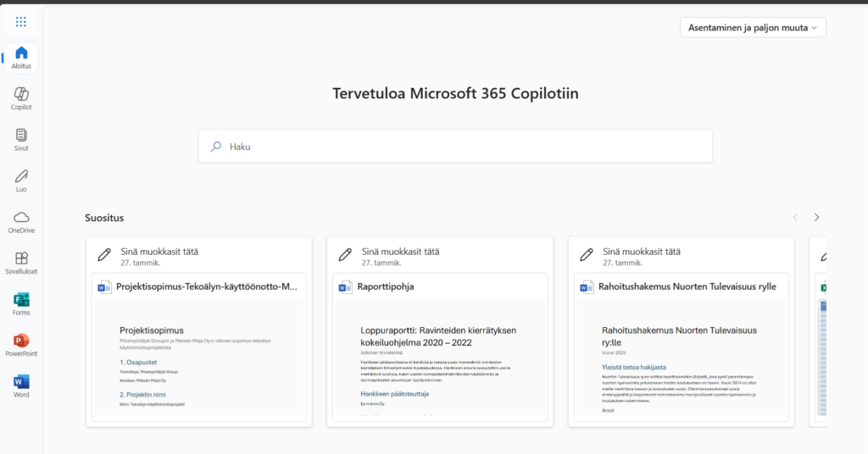The height and width of the screenshot is (454, 868).
Task: Open Projektisopimus-Tekoälyn-käyttöönotto file title
Action: 207,286
